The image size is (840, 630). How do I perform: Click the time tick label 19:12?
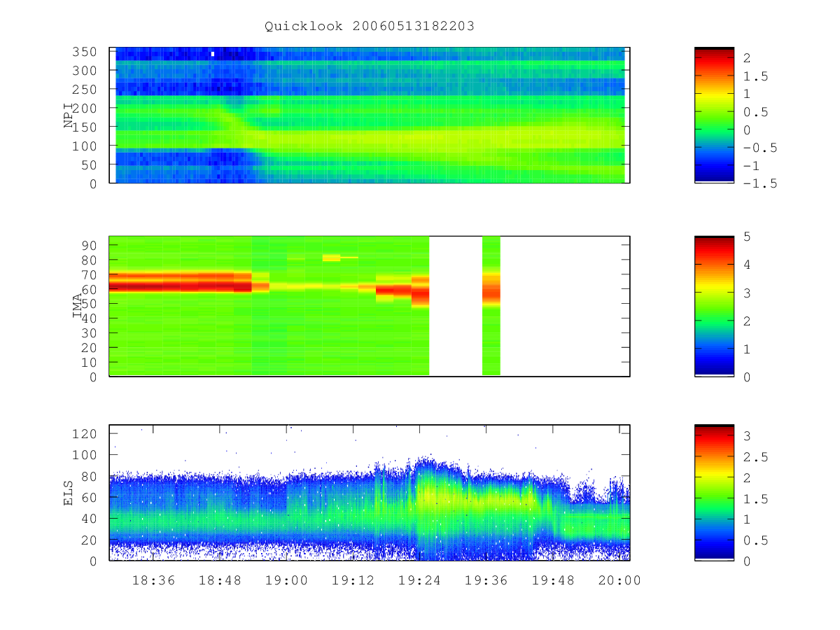(x=353, y=580)
